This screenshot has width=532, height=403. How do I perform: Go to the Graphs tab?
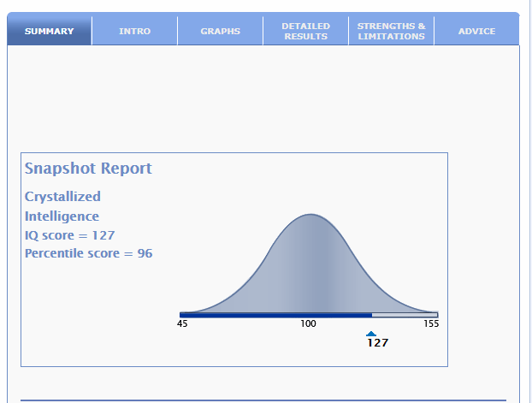pyautogui.click(x=220, y=32)
